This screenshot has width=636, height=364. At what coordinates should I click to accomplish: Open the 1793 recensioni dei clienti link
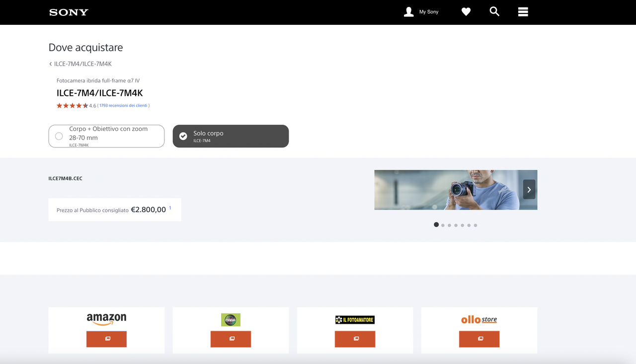pos(123,106)
